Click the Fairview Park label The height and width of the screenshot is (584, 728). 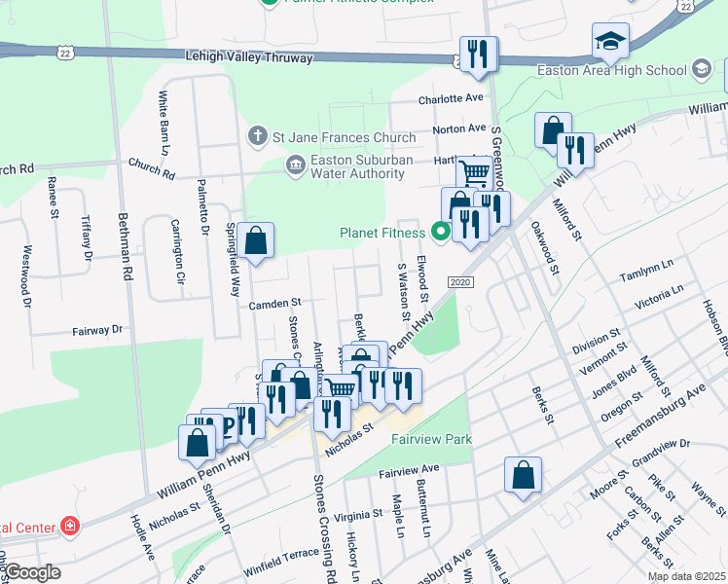click(431, 439)
